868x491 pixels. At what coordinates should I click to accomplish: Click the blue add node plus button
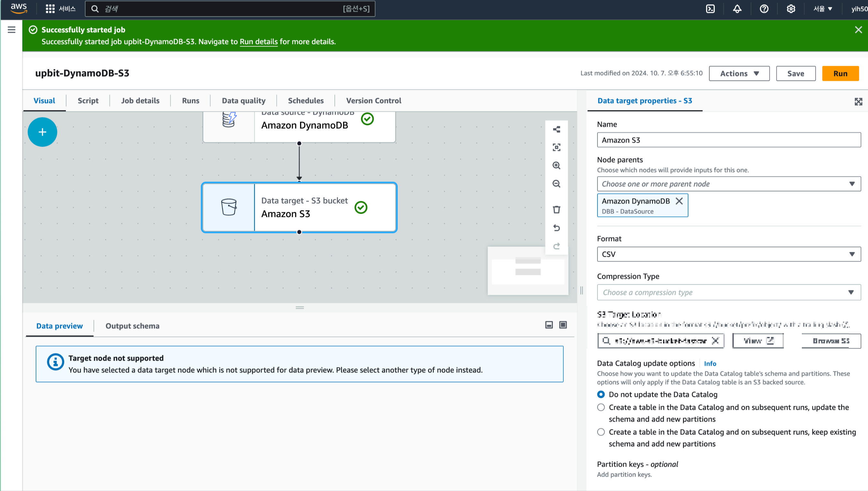pyautogui.click(x=42, y=132)
